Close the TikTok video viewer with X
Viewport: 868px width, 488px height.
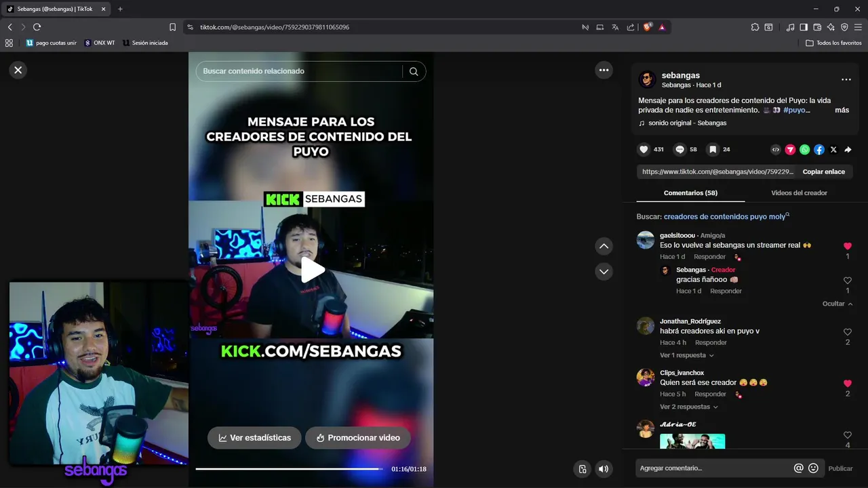click(x=18, y=70)
